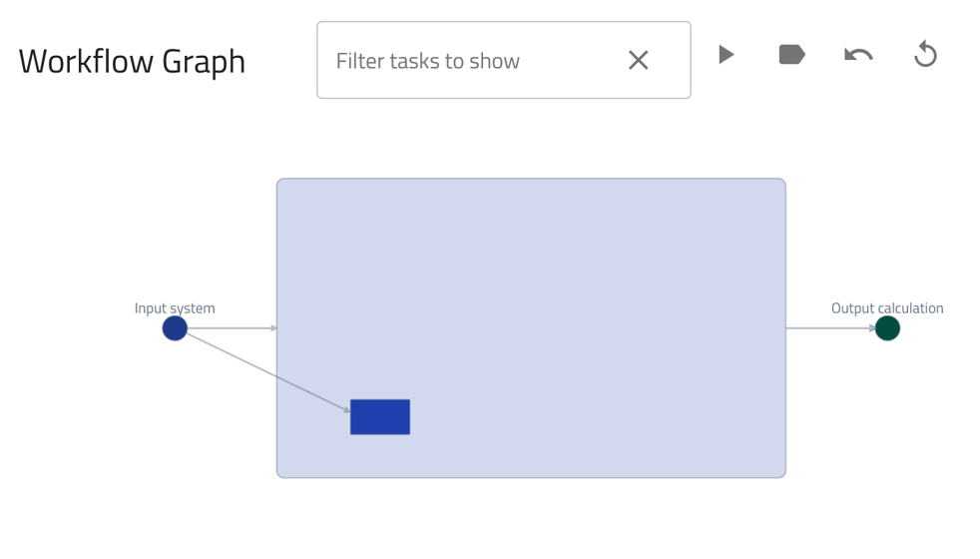This screenshot has height=559, width=980.
Task: Select the small dark blue task rectangle
Action: (380, 417)
